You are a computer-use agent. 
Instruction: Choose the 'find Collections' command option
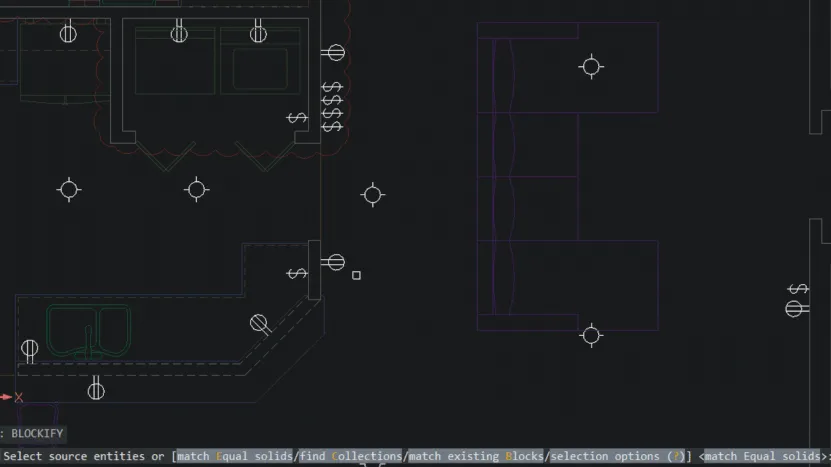tap(351, 456)
